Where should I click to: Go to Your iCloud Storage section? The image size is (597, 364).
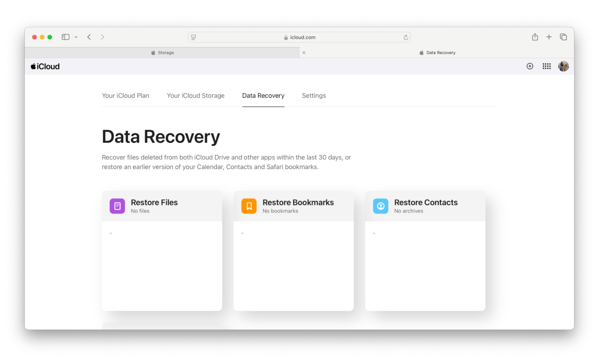point(196,96)
